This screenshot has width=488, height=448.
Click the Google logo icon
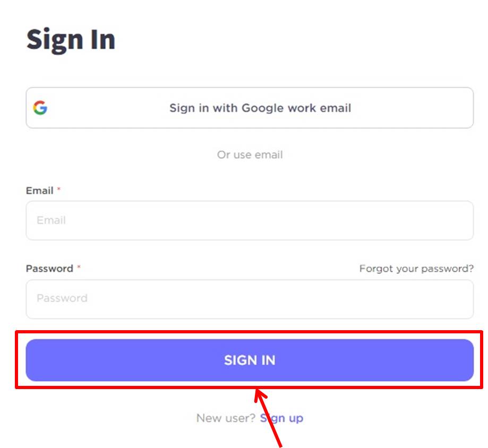pos(40,108)
